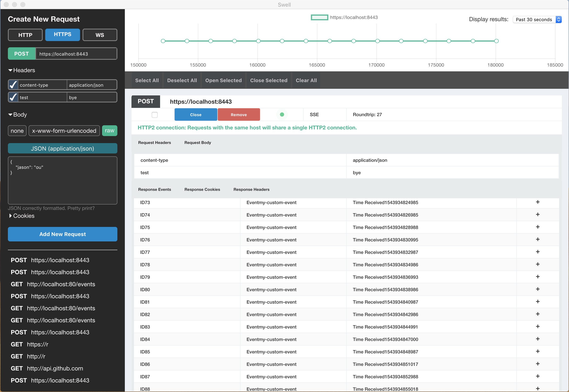This screenshot has width=569, height=392.
Task: Collapse the Headers section
Action: (x=22, y=70)
